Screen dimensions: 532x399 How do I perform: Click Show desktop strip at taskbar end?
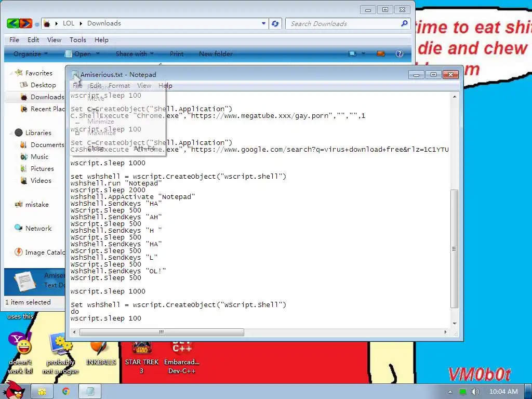(x=528, y=392)
